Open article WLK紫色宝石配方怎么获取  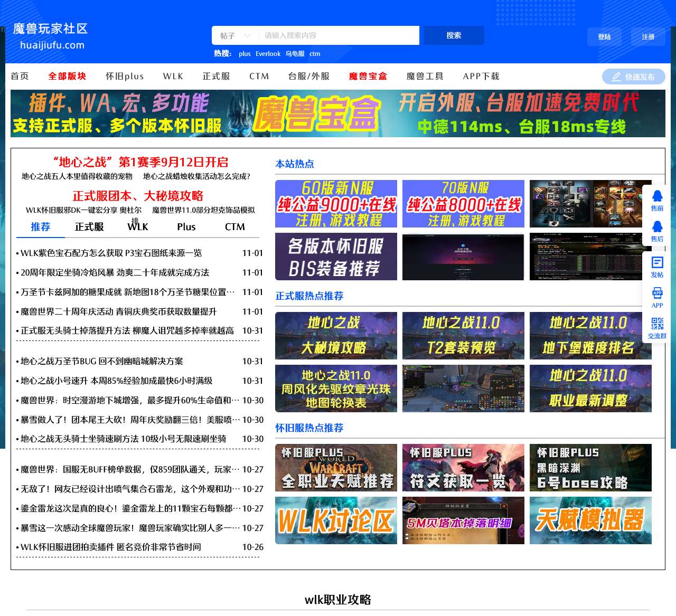click(111, 253)
